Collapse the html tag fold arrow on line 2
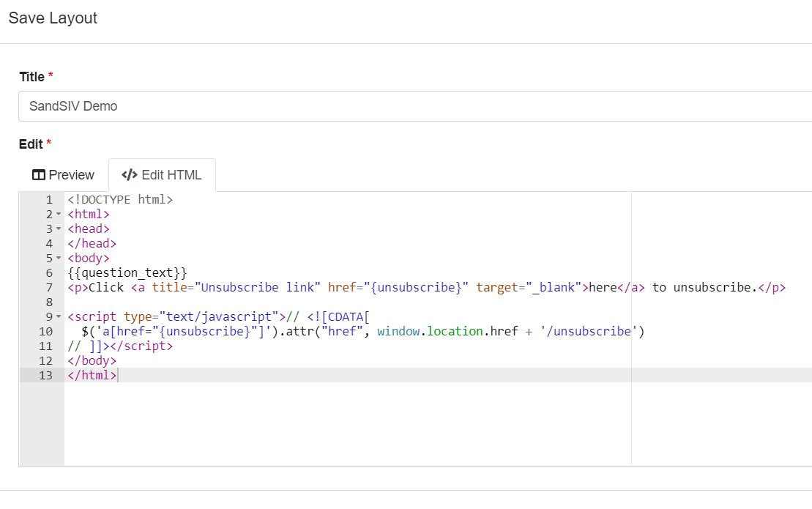The width and height of the screenshot is (812, 509). click(x=59, y=215)
